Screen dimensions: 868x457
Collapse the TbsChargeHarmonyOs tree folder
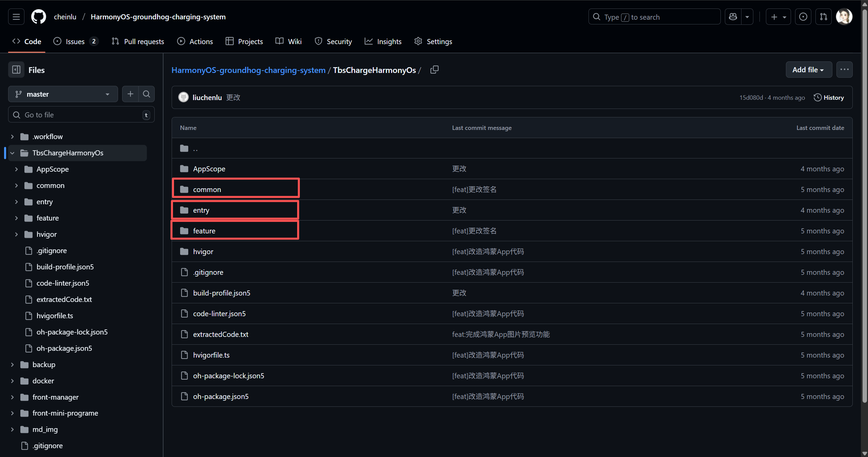[x=13, y=153]
